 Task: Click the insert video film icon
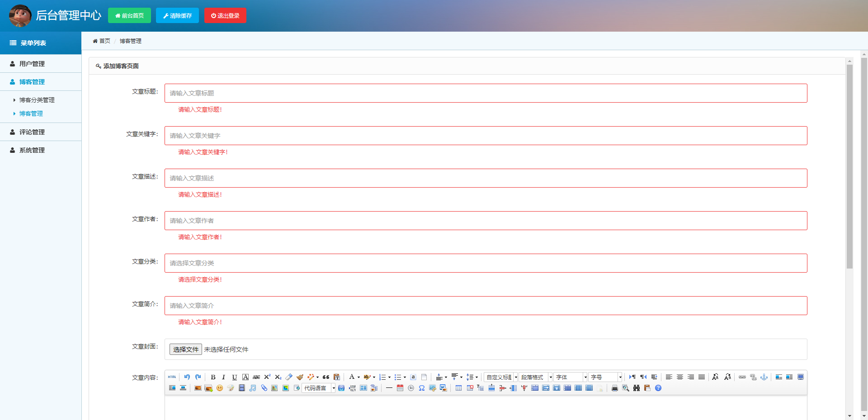[242, 388]
